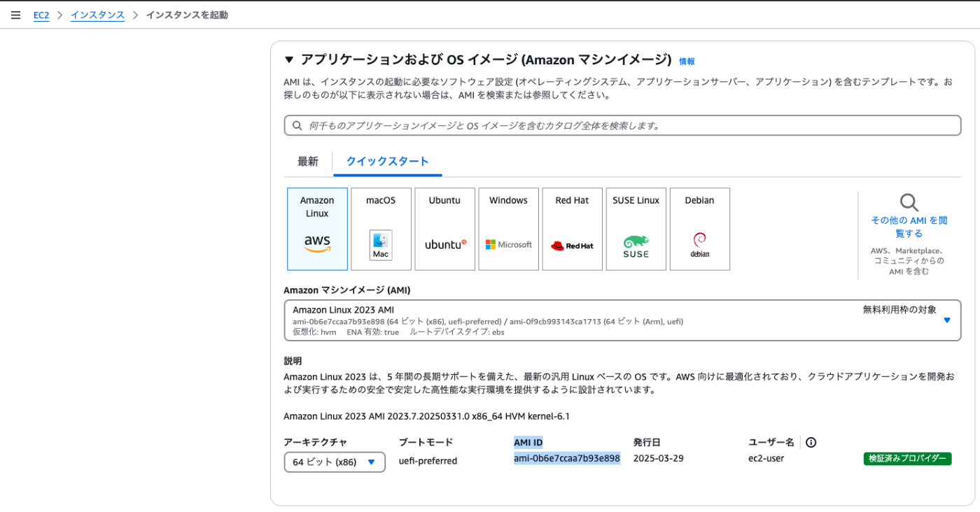Viewport: 980px width, 512px height.
Task: Collapse the アプリケーションおよび OS イメージ section
Action: click(x=289, y=60)
